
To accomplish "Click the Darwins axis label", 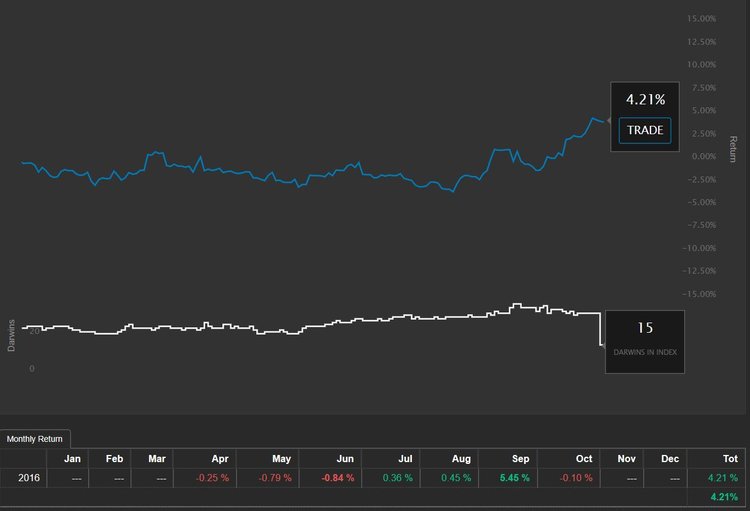I will pos(11,335).
